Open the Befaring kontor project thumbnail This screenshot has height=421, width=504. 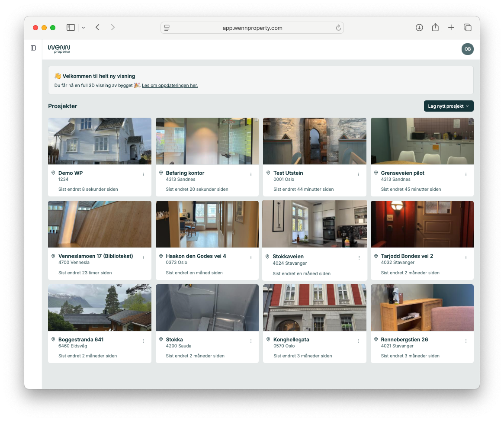(x=207, y=141)
